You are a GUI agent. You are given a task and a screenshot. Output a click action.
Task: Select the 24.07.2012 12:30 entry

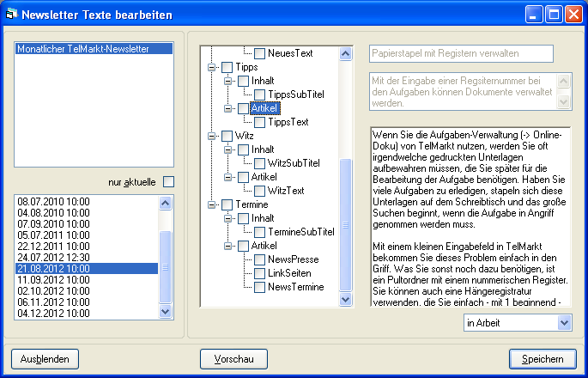(x=53, y=256)
